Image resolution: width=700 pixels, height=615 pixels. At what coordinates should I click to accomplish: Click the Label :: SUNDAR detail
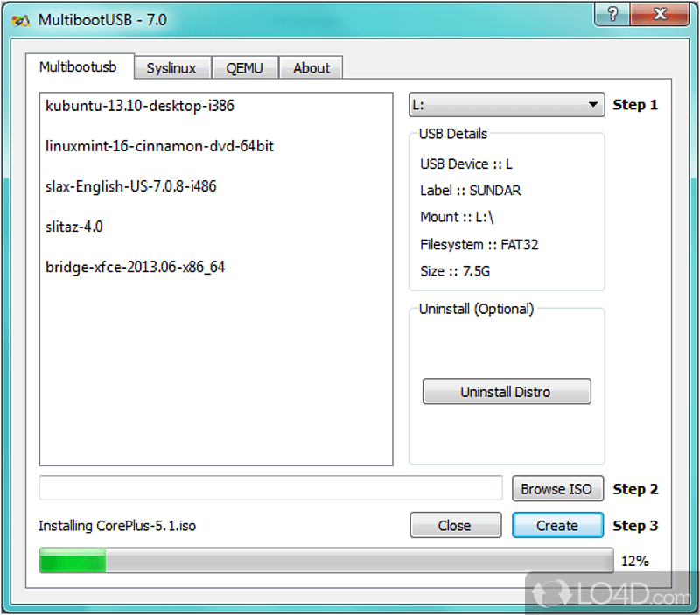[x=471, y=191]
